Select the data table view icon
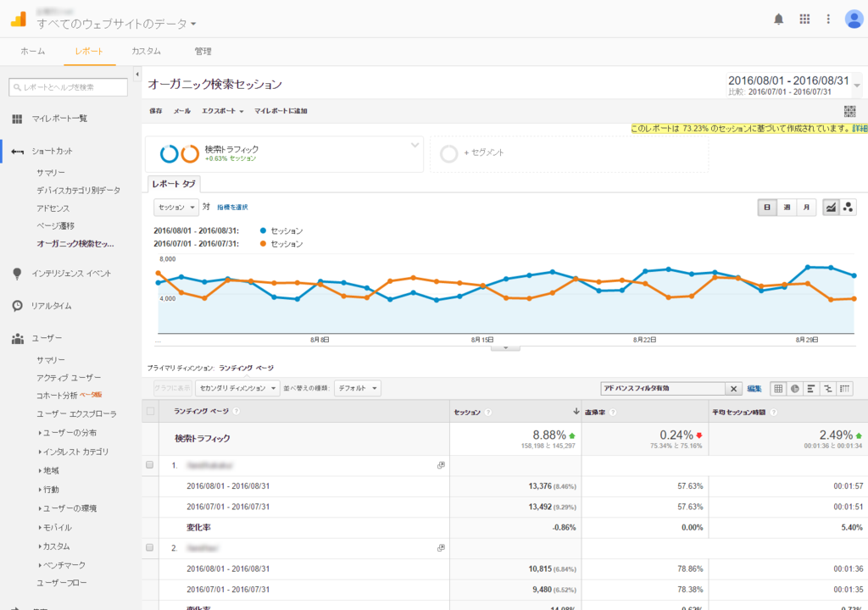 coord(778,389)
